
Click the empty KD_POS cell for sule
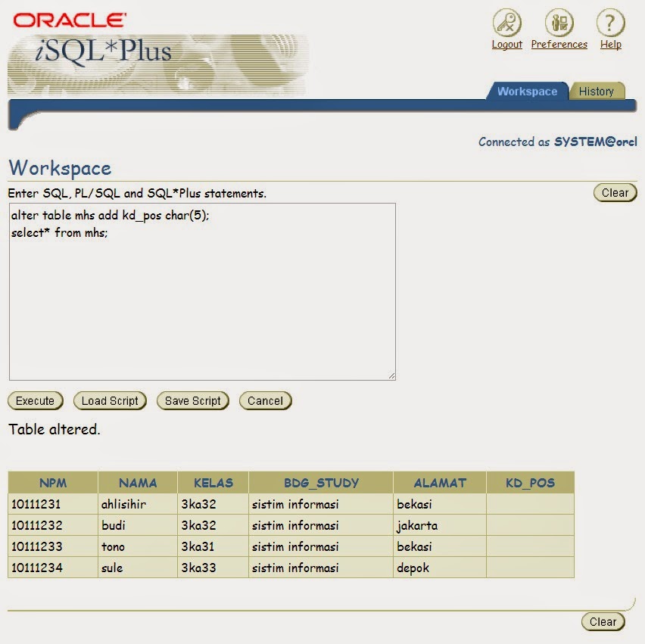[x=530, y=568]
